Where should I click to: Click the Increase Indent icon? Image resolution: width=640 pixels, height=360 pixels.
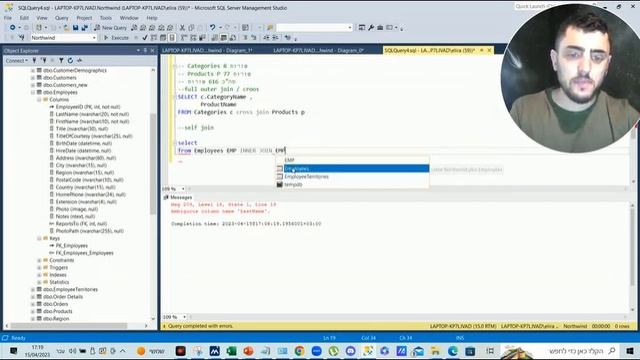click(275, 38)
